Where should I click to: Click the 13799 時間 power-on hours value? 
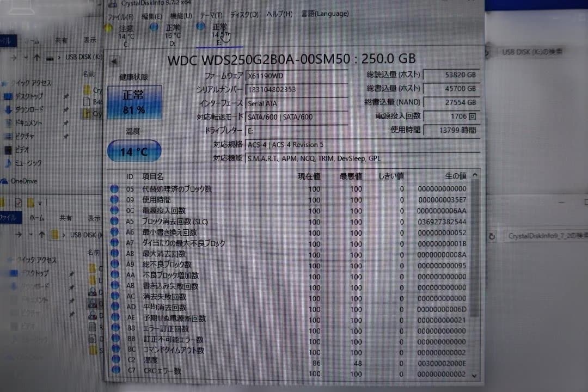pos(451,130)
